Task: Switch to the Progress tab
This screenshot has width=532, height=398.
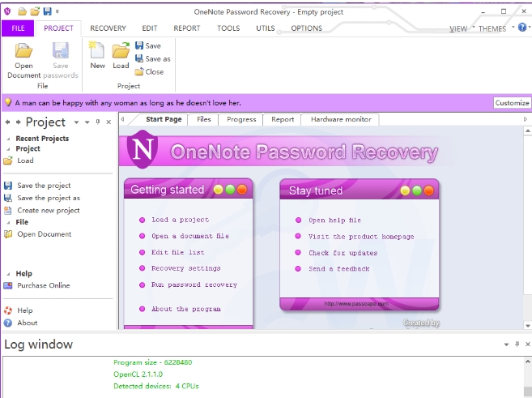Action: pos(241,119)
